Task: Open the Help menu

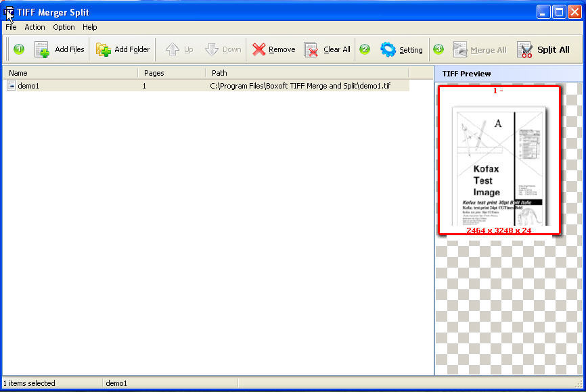Action: (x=90, y=27)
